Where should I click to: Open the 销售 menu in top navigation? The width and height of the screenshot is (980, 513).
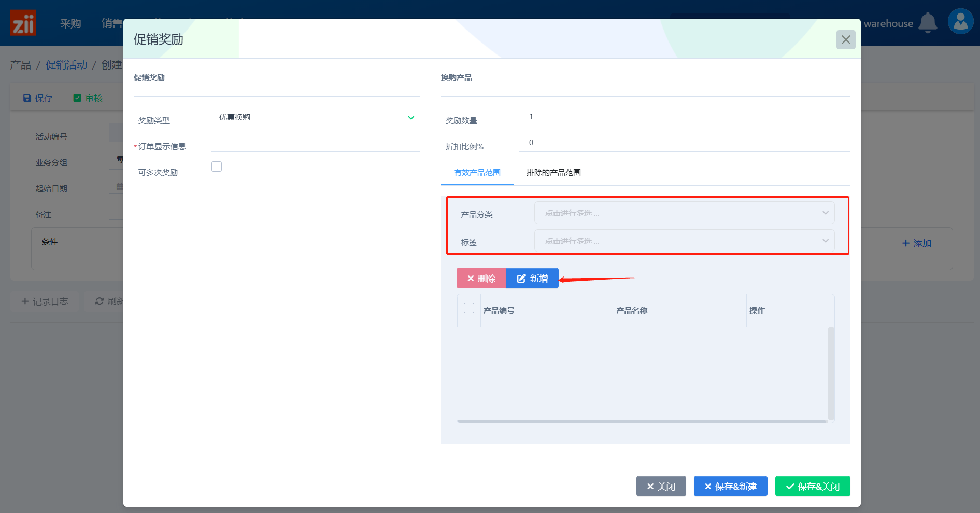click(112, 23)
